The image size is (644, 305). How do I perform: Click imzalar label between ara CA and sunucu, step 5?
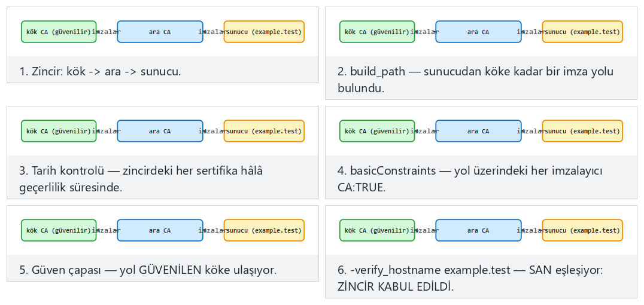pos(213,230)
